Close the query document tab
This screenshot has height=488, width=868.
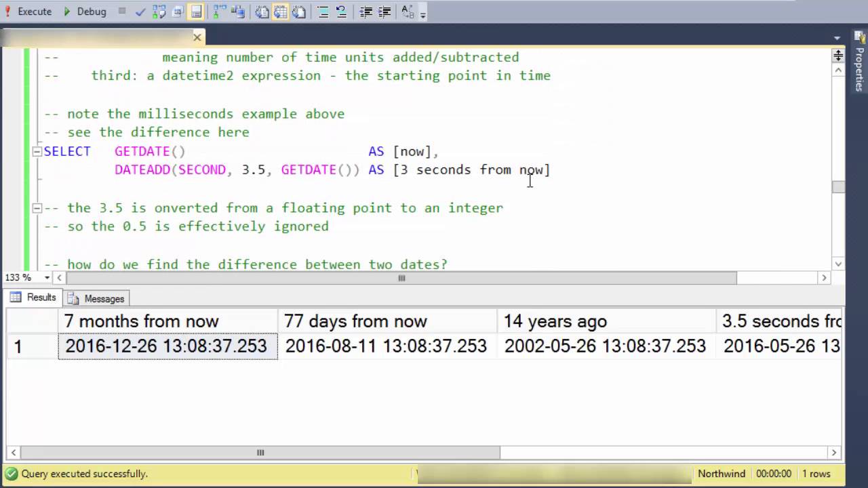[197, 37]
